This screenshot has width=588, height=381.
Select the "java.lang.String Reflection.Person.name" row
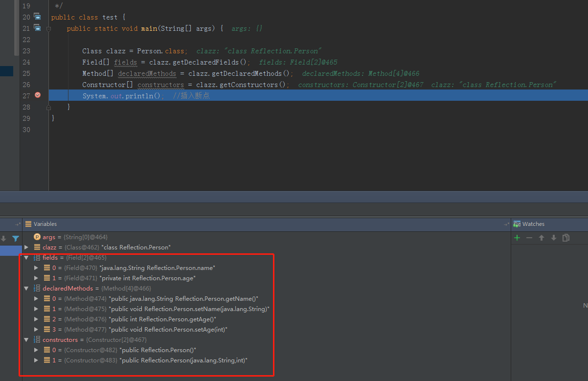click(266, 268)
